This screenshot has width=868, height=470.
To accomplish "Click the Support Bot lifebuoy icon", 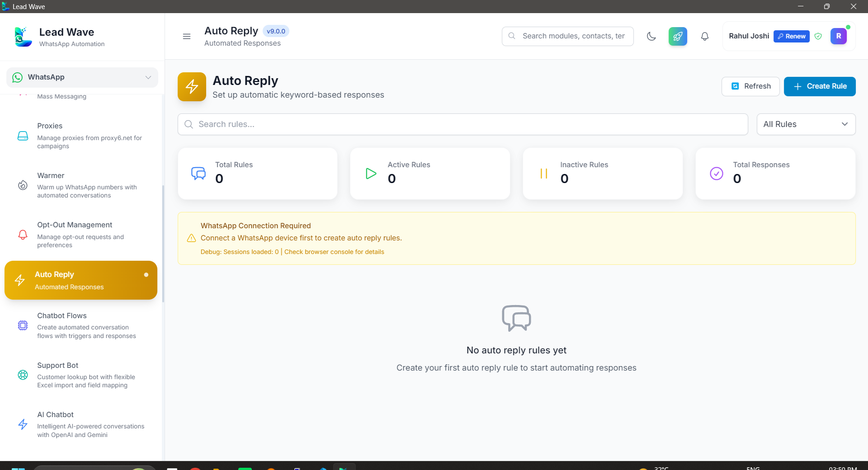I will click(23, 375).
